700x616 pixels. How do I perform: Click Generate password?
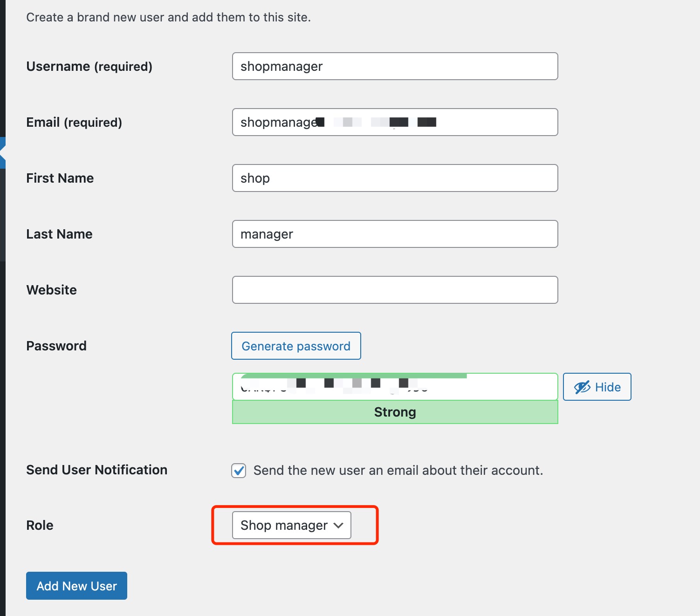click(295, 346)
